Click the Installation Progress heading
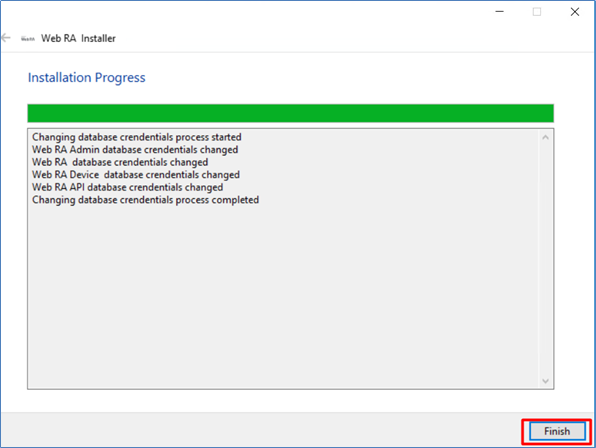The image size is (596, 448). click(87, 78)
